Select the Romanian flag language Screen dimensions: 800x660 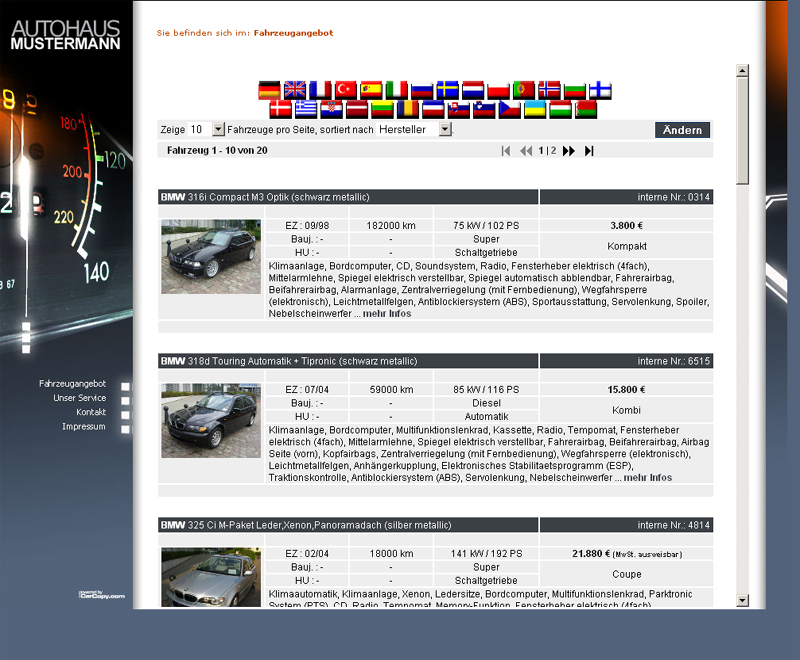pos(408,109)
